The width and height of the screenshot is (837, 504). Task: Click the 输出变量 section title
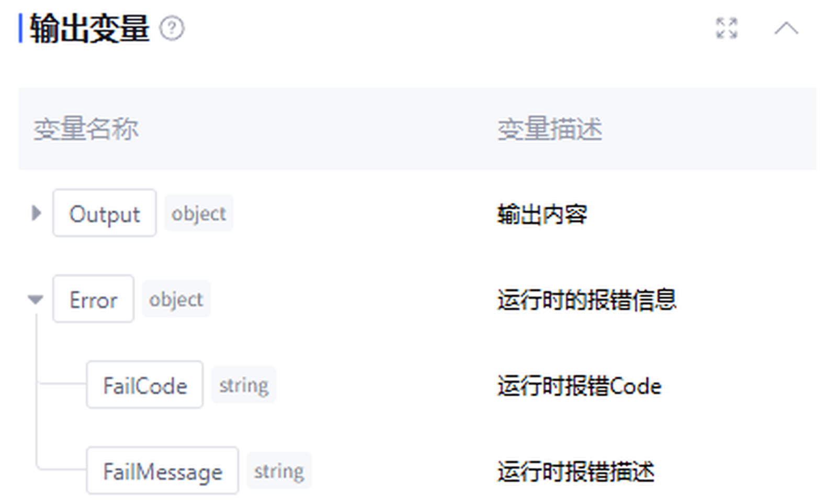(90, 28)
